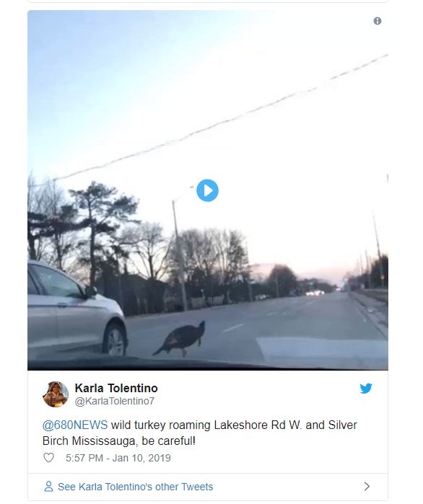Click the chevron arrow for other Tweets
The image size is (423, 504).
click(367, 486)
